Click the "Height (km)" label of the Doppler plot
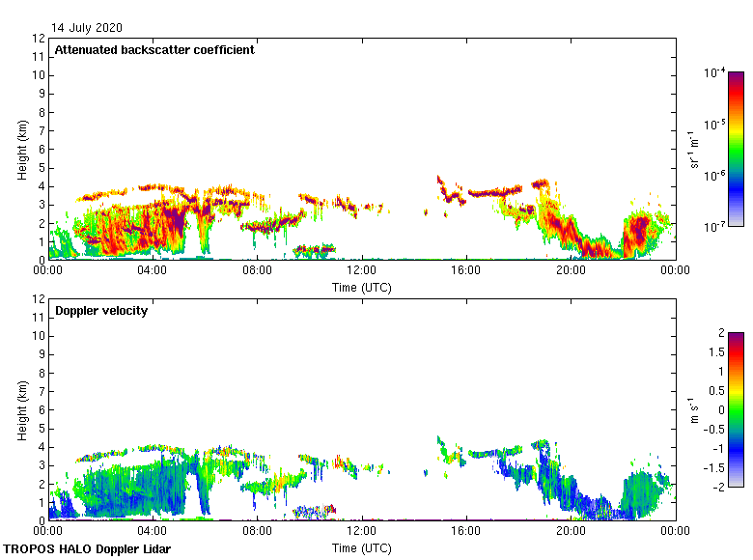This screenshot has width=753, height=560. 21,409
